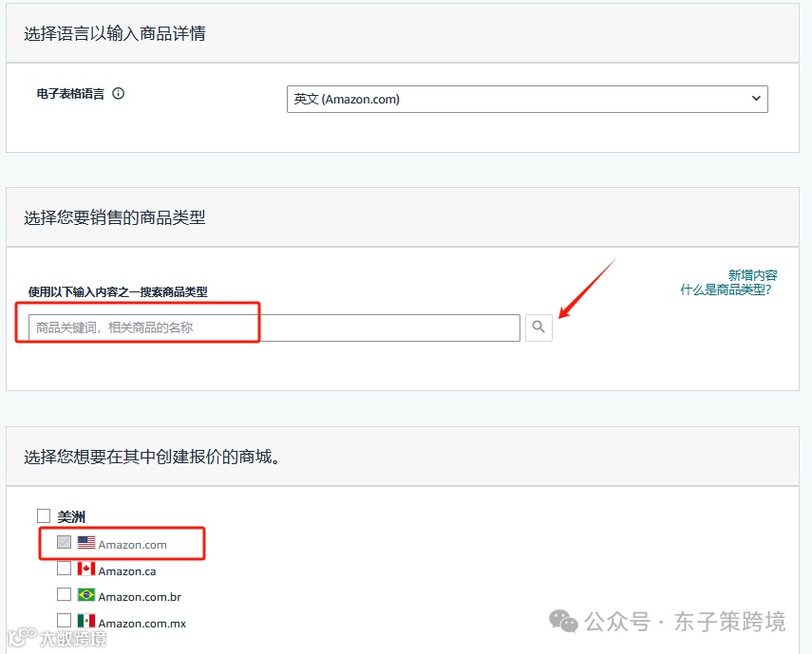Focus the product keyword search field

[x=274, y=327]
